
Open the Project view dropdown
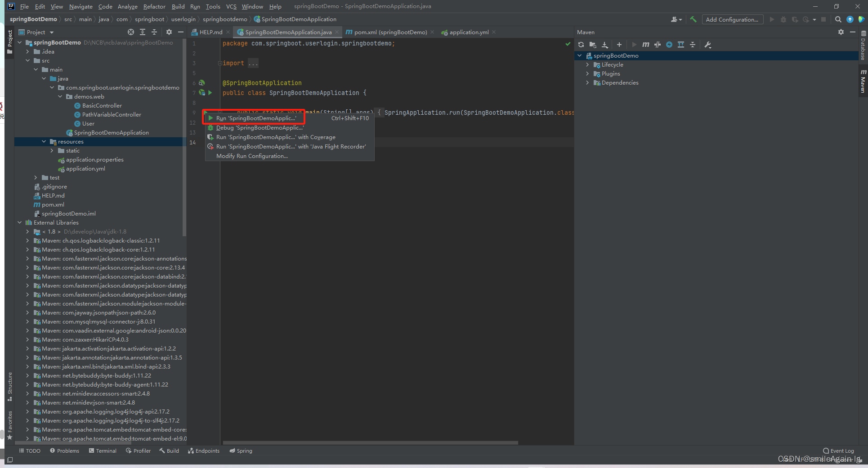[x=52, y=32]
